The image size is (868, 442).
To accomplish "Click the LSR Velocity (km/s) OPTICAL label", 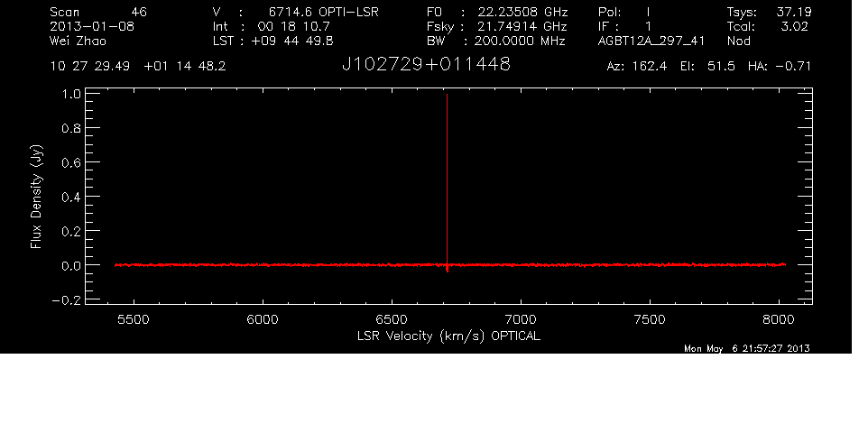I will point(448,336).
